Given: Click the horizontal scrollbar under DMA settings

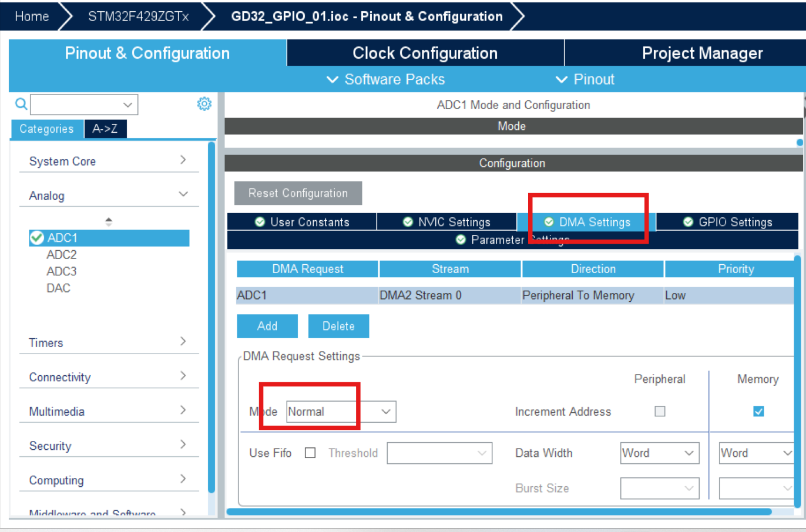Looking at the screenshot, I should coord(499,511).
